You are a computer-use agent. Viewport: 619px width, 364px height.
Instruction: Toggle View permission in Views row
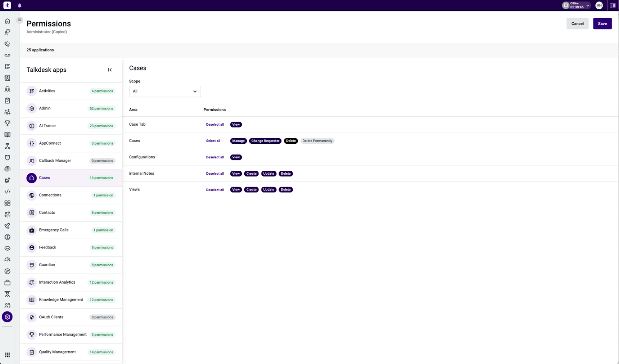click(x=236, y=190)
